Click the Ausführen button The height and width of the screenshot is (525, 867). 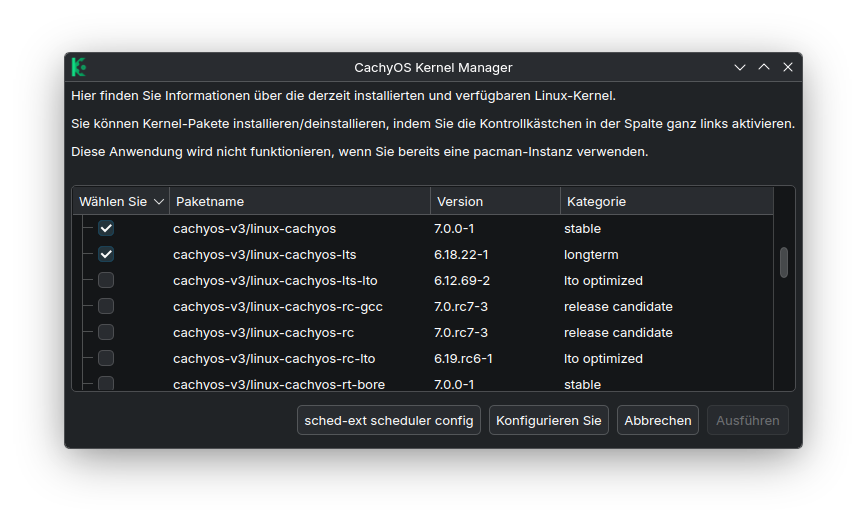748,420
